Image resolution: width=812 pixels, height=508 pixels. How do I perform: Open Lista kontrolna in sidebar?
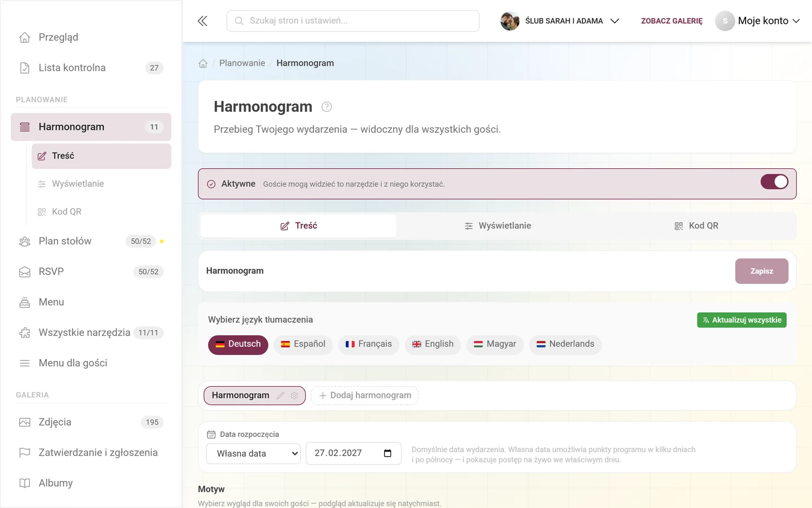[91, 68]
